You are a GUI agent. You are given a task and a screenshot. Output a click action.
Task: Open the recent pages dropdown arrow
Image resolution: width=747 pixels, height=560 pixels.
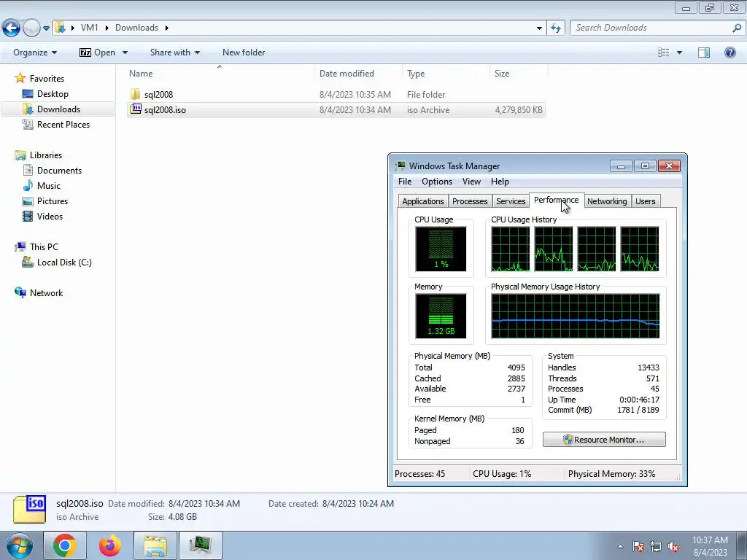(x=46, y=28)
